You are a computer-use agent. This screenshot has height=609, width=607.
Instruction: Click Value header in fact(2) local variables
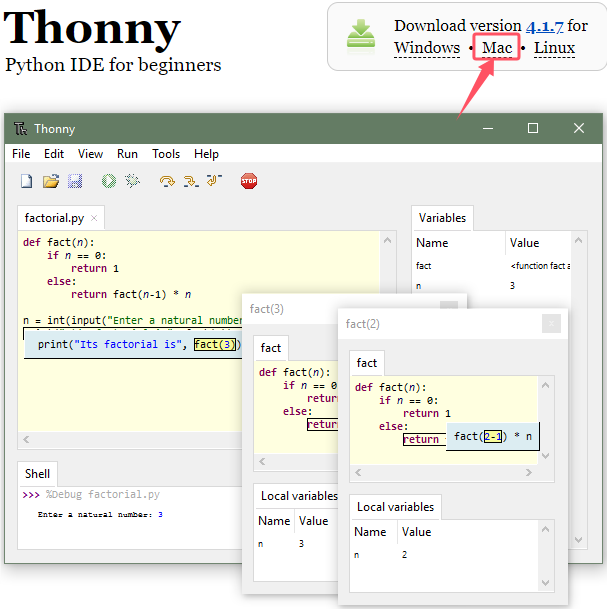pos(468,532)
